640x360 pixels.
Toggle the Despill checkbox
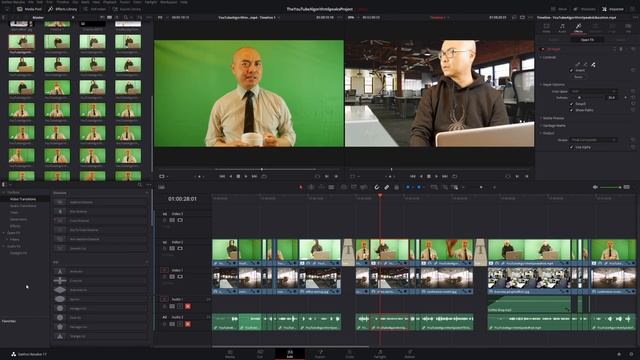tap(571, 104)
